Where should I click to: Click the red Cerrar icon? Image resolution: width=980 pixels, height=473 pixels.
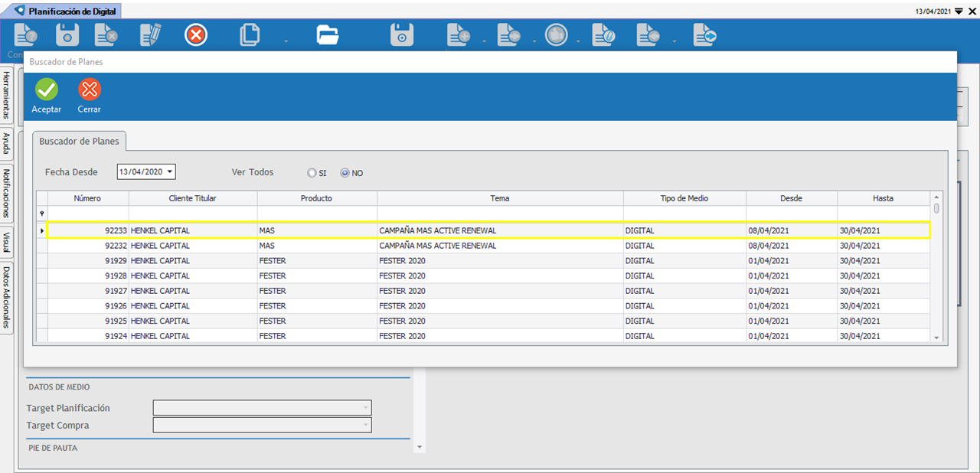[90, 90]
